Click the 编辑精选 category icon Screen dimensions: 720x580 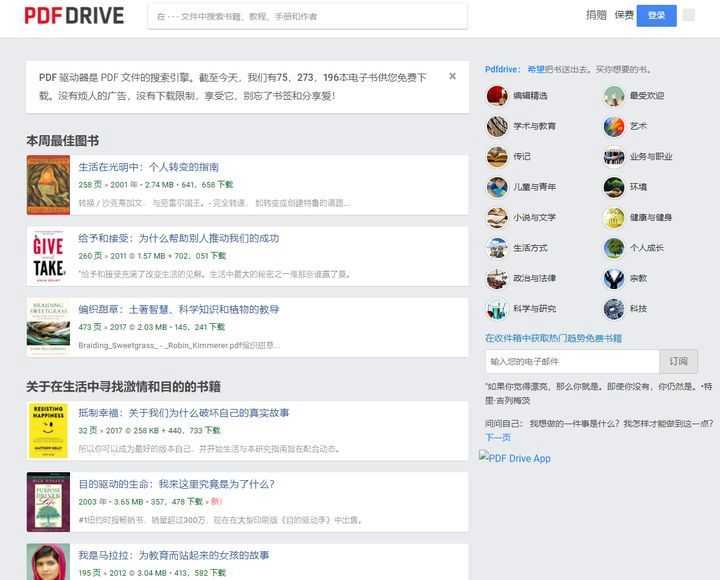[497, 96]
